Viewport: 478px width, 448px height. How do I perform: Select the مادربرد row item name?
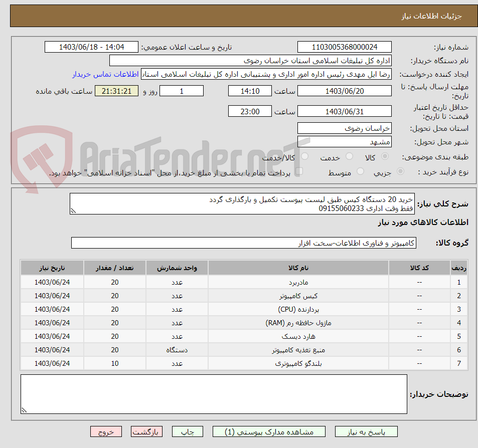point(298,282)
